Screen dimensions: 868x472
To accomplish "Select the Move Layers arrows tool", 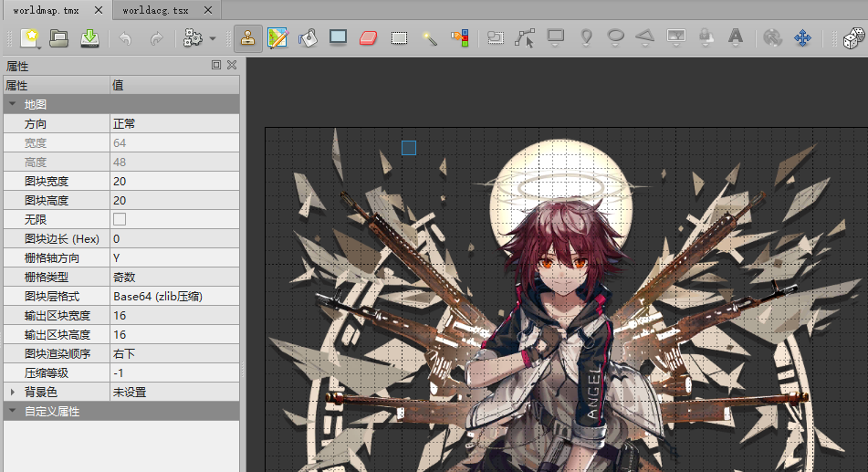I will pos(802,38).
